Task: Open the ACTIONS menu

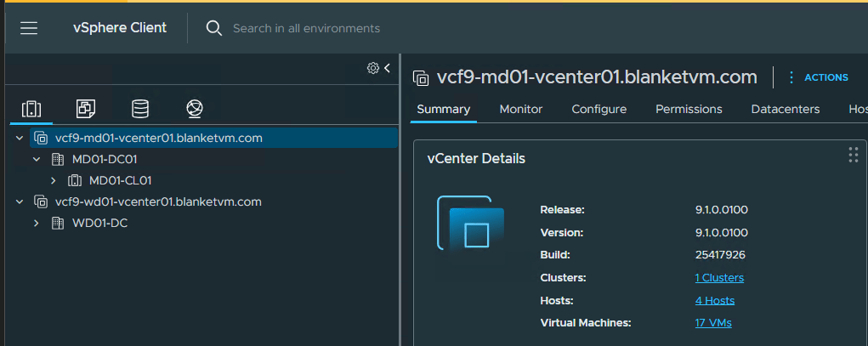Action: [819, 77]
